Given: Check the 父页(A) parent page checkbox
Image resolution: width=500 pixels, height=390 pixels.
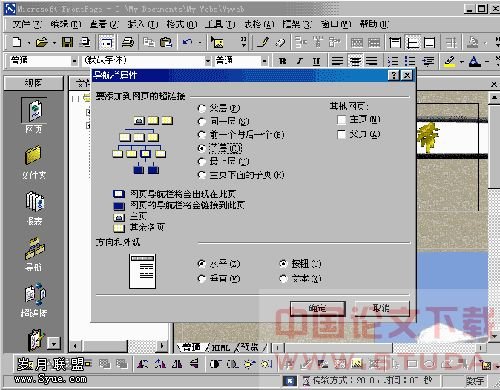Looking at the screenshot, I should (x=341, y=134).
